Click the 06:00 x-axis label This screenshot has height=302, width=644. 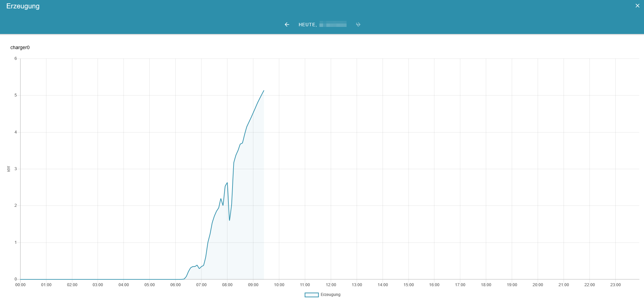coord(175,285)
